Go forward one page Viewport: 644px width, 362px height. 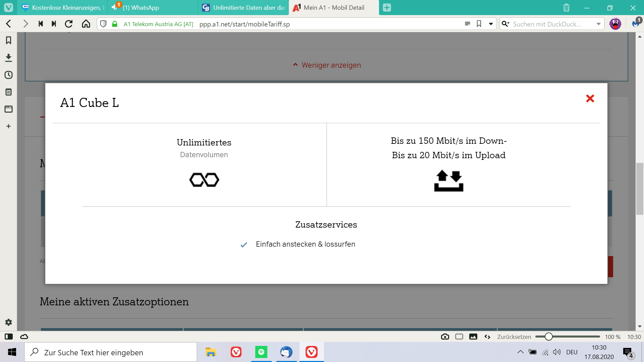(x=25, y=24)
